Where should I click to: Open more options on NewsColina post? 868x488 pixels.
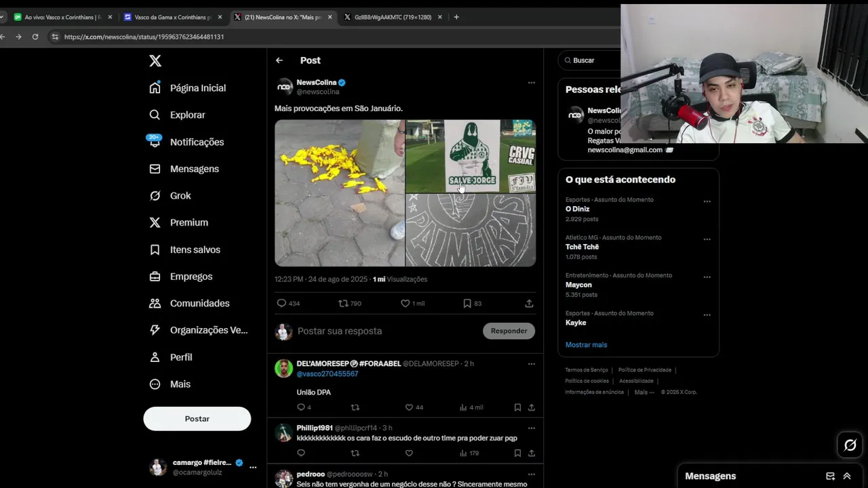click(532, 83)
